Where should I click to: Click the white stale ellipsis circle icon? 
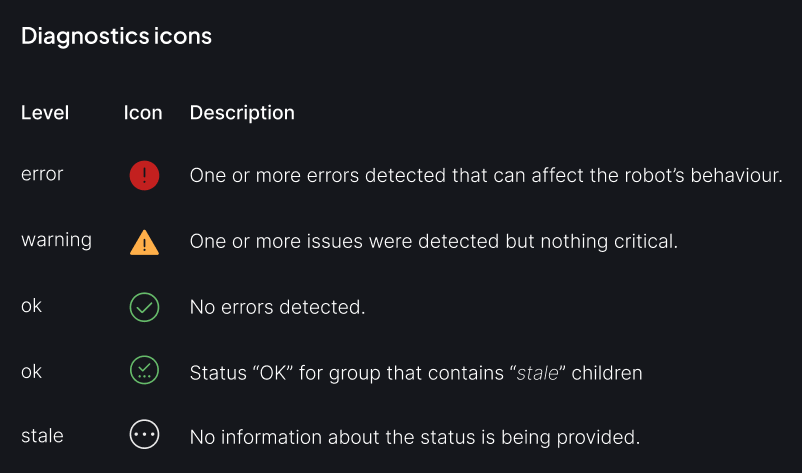pos(145,435)
